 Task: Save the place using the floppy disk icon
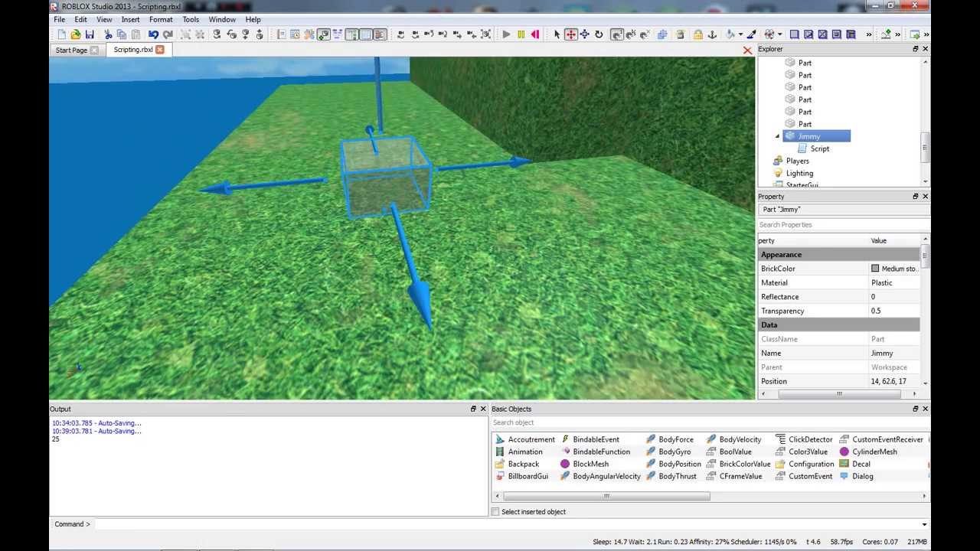point(90,34)
